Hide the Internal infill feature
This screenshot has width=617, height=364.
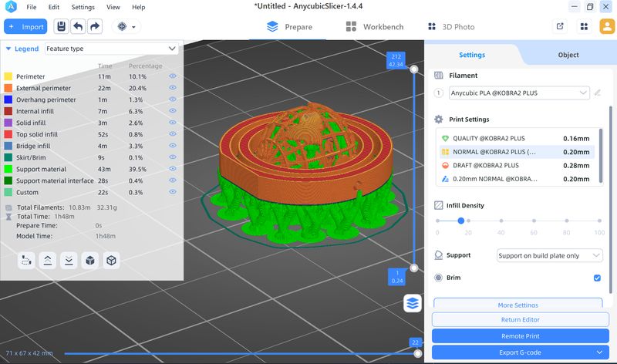172,111
